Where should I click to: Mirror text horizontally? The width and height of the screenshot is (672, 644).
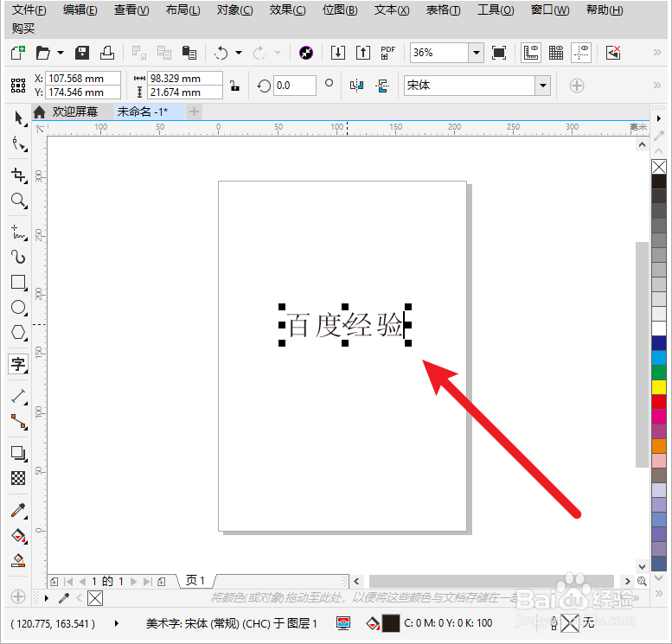coord(356,86)
